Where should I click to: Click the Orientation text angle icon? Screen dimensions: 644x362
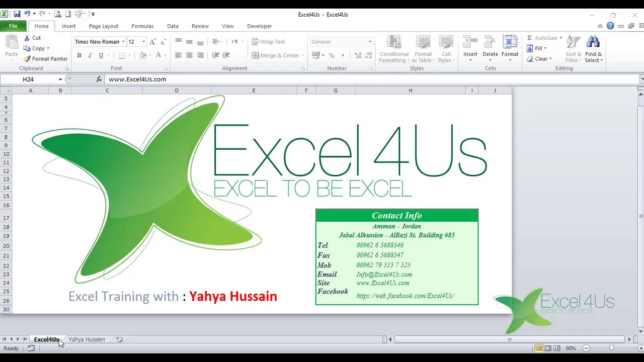[215, 42]
